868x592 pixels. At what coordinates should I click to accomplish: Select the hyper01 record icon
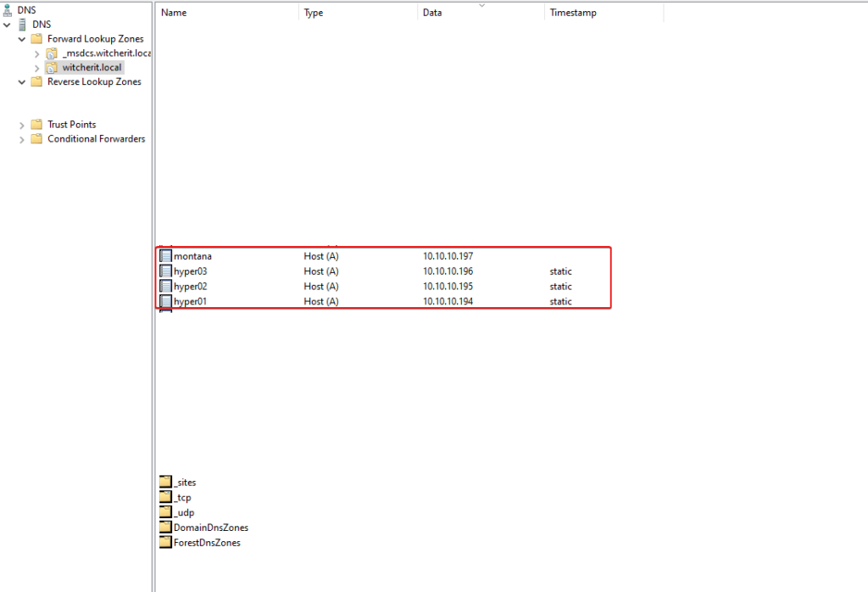166,301
